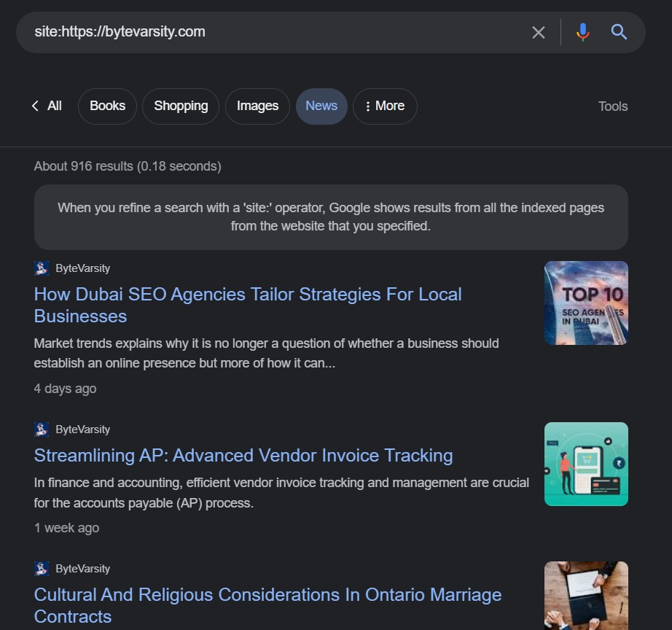The image size is (672, 630).
Task: Click the 'In finance and accounting' snippet text
Action: (281, 493)
